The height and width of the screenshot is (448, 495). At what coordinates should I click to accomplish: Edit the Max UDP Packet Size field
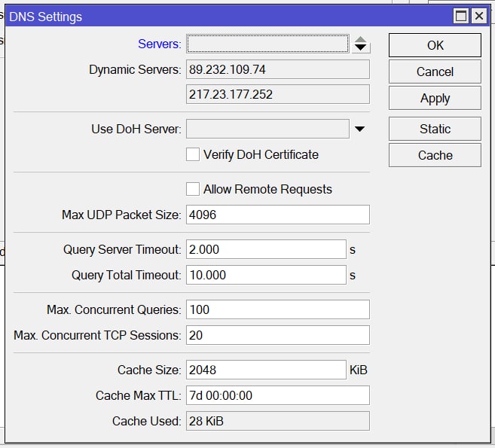pyautogui.click(x=278, y=215)
